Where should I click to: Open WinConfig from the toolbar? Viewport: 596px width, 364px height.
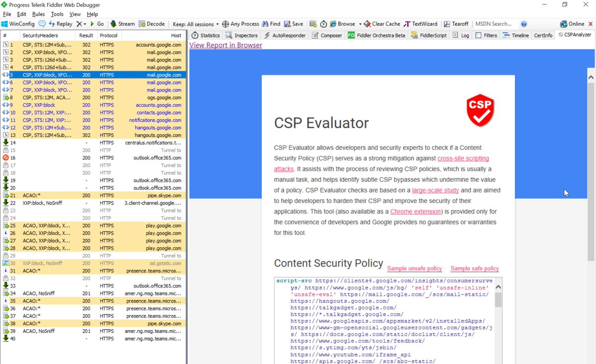tap(18, 24)
